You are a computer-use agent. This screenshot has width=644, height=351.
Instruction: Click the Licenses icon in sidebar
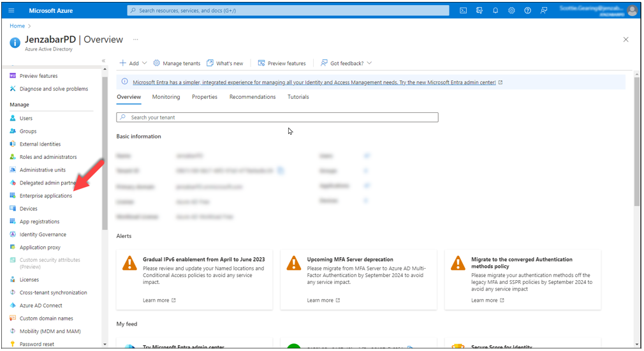pos(13,280)
